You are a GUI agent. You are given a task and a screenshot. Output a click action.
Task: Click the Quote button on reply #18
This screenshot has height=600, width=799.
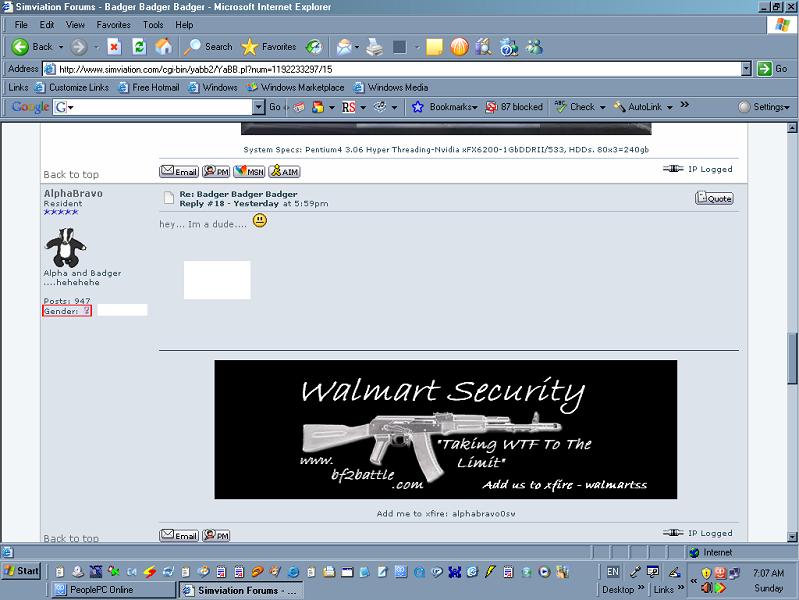[x=714, y=198]
